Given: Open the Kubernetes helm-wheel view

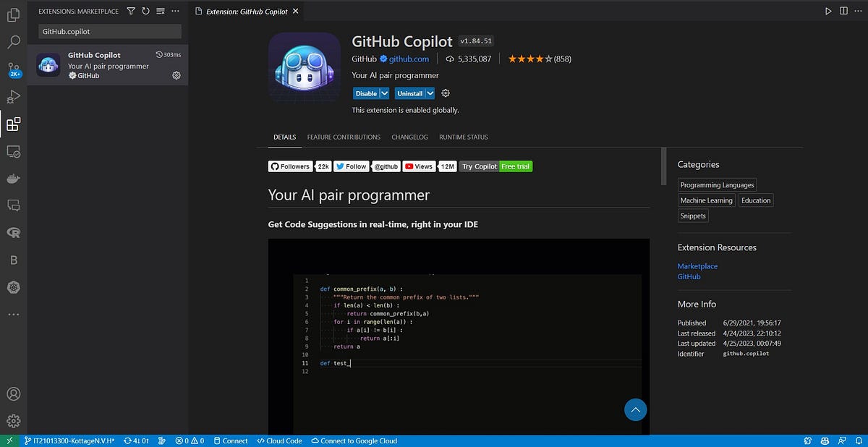Looking at the screenshot, I should [13, 287].
